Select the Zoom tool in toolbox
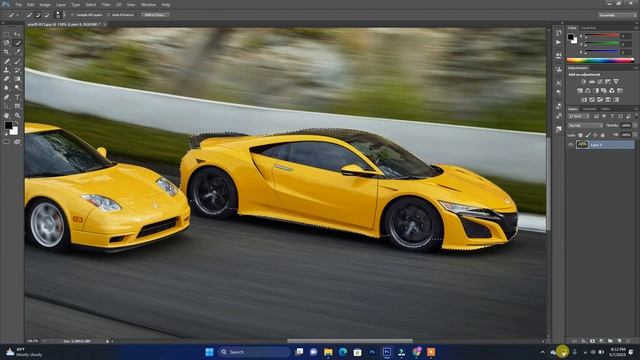640x360 pixels. (x=17, y=116)
